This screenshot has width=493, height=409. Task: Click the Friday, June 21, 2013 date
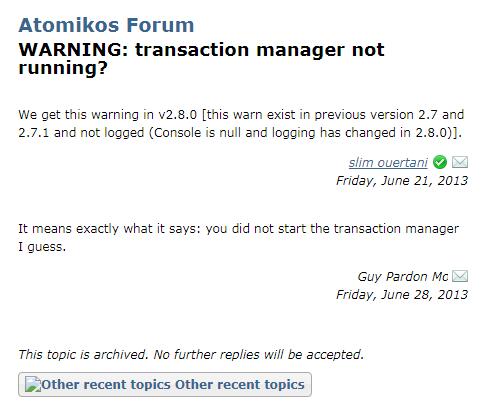[402, 181]
